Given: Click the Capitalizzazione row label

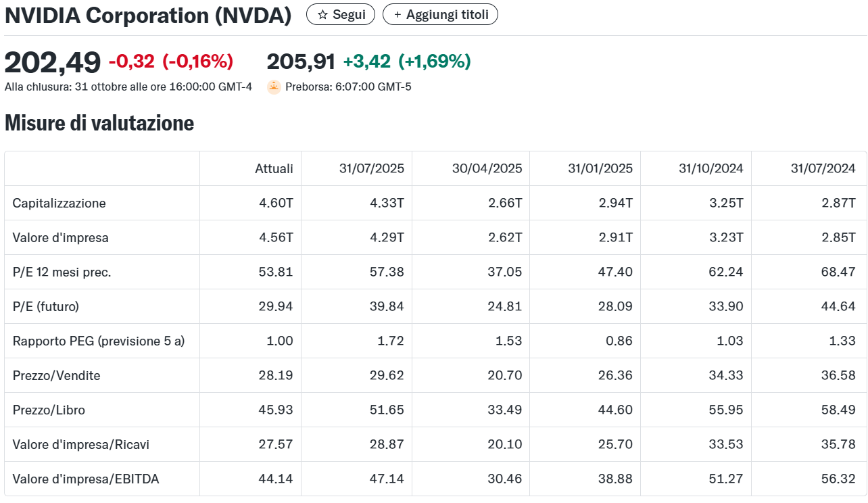Looking at the screenshot, I should point(59,203).
